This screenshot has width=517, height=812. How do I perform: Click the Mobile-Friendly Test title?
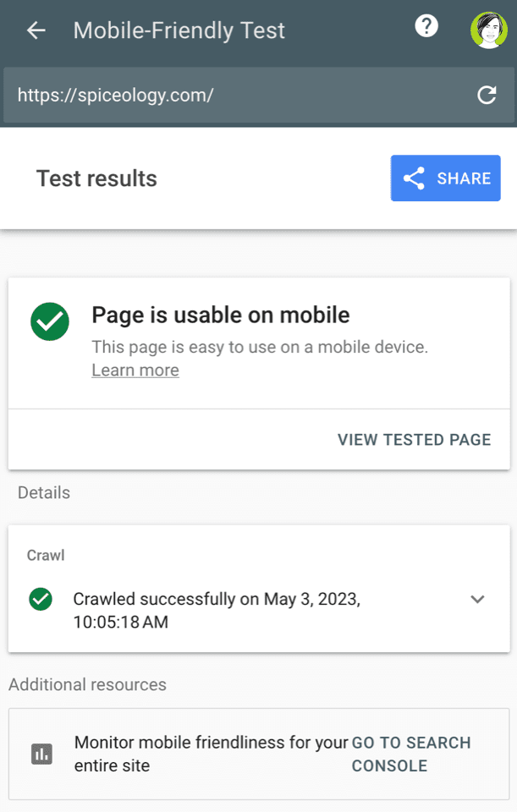pyautogui.click(x=179, y=30)
